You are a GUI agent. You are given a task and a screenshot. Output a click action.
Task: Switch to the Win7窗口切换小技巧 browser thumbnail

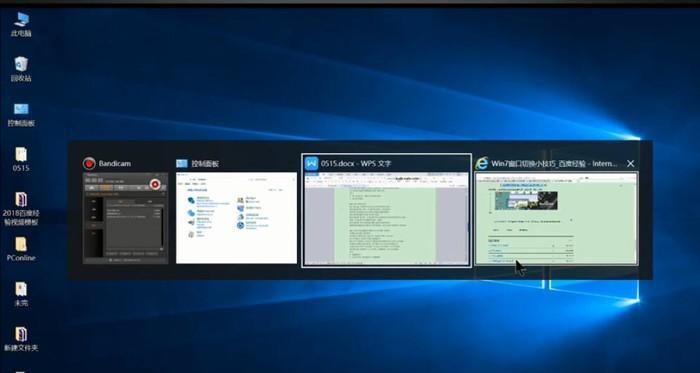click(x=556, y=218)
